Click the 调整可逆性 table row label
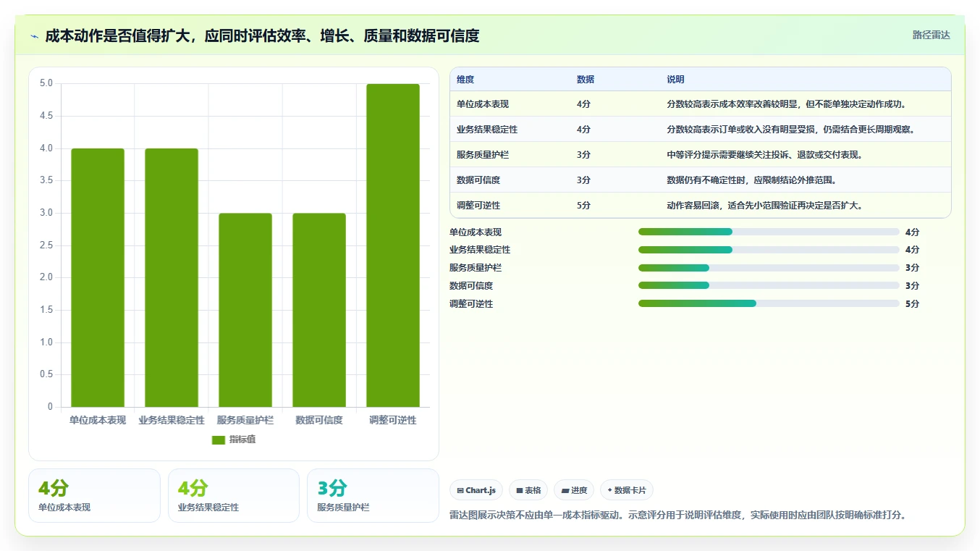980x551 pixels. [x=478, y=206]
